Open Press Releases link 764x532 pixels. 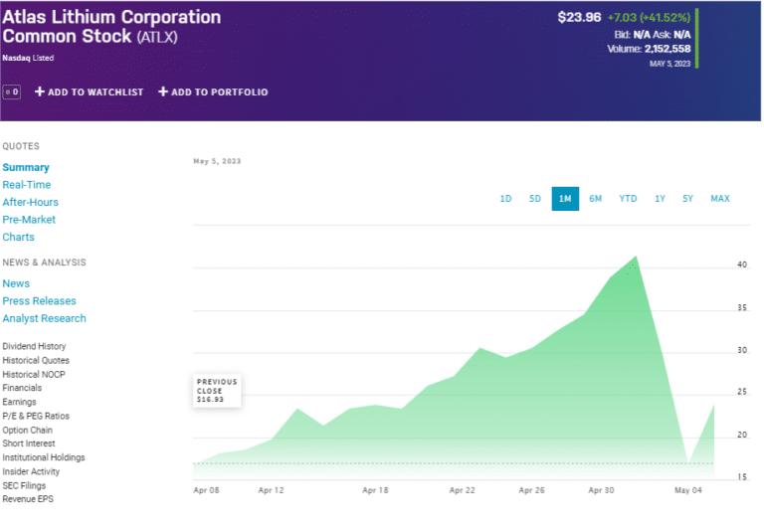pyautogui.click(x=39, y=301)
